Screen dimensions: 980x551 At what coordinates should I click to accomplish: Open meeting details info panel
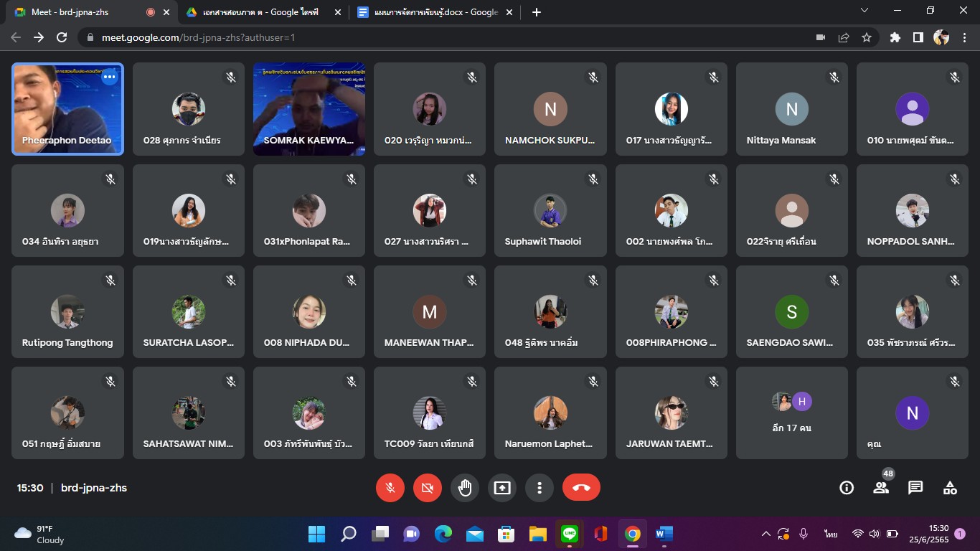coord(847,488)
